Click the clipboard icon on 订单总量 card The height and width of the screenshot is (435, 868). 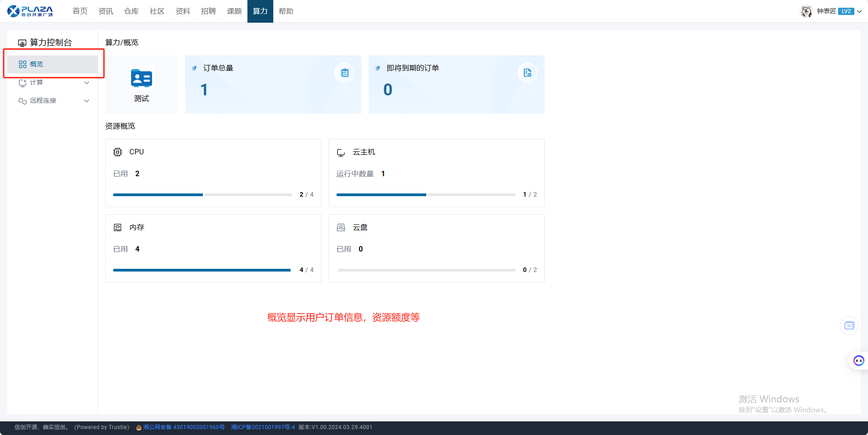pyautogui.click(x=345, y=73)
